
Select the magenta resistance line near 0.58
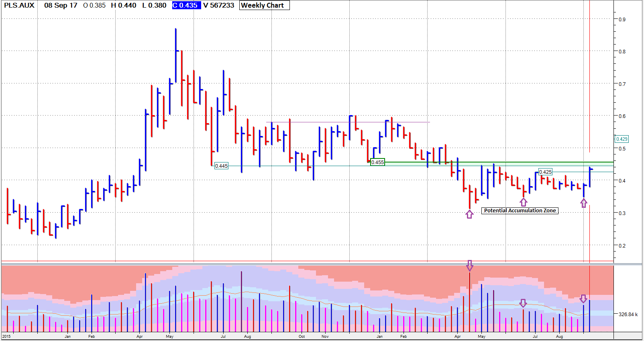(348, 122)
